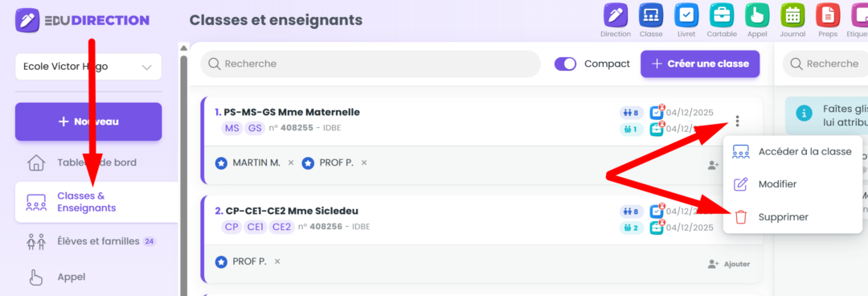
Task: Open the Journal calendar icon
Action: pos(792,15)
